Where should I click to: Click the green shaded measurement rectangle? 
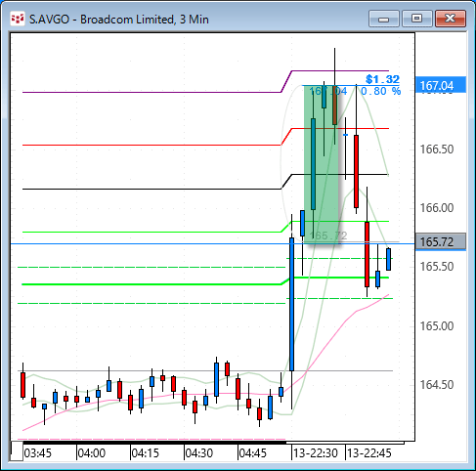coord(321,164)
